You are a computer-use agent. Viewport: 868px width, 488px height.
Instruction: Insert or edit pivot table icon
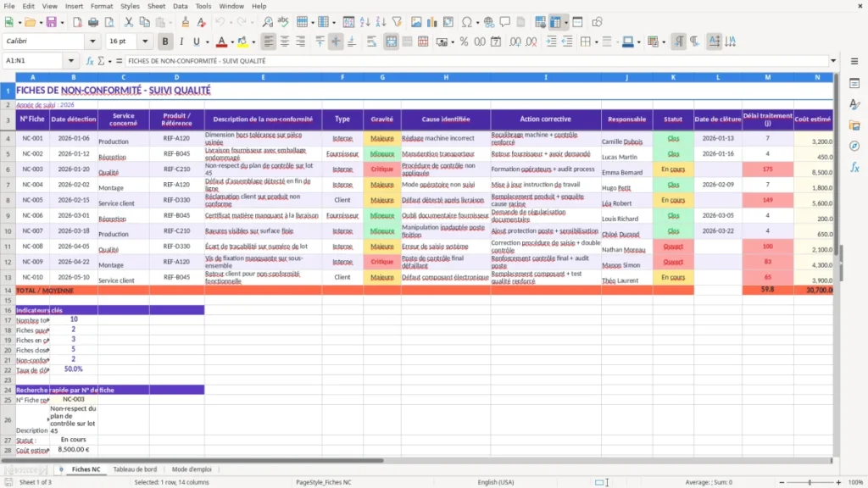coord(448,22)
